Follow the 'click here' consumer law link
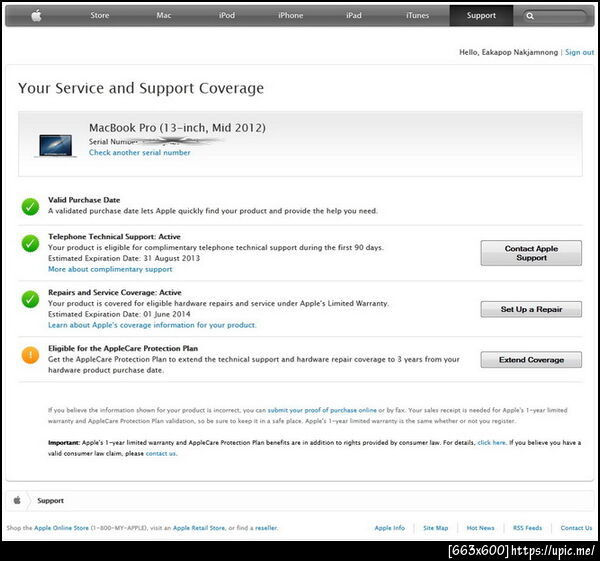600x561 pixels. pos(491,442)
